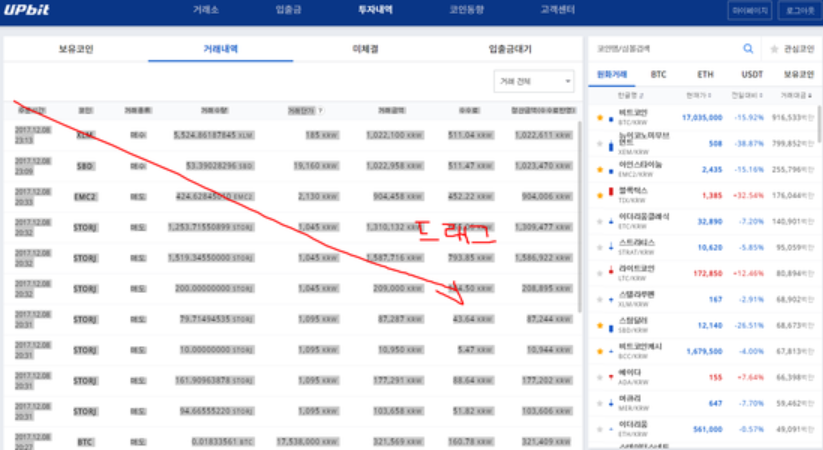Toggle favorite star for ETC/KRW

pos(599,222)
